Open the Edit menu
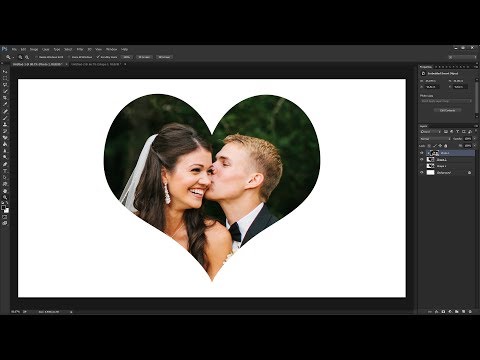The height and width of the screenshot is (360, 480). 23,49
